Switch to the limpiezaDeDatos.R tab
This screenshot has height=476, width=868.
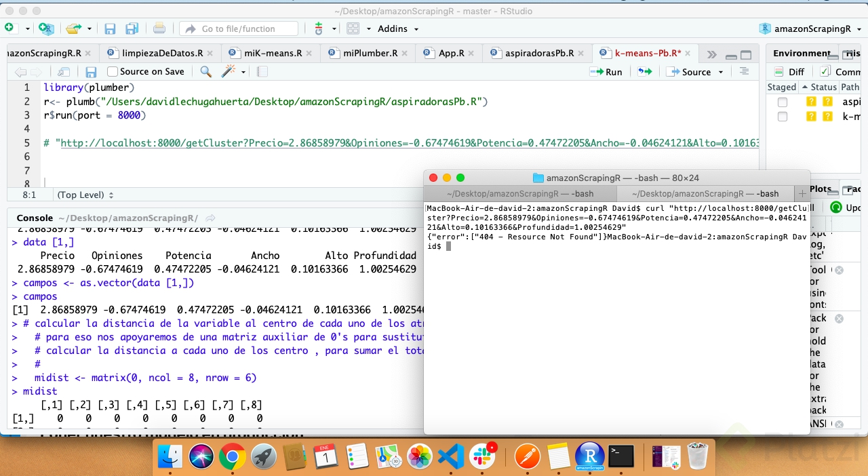coord(162,53)
